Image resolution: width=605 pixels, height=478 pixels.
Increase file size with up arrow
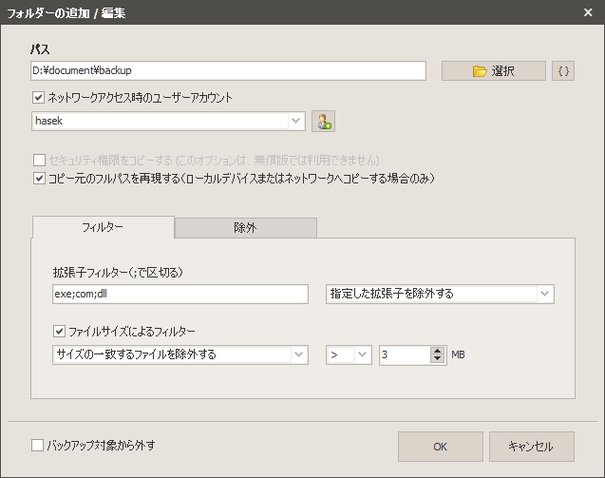coord(436,349)
